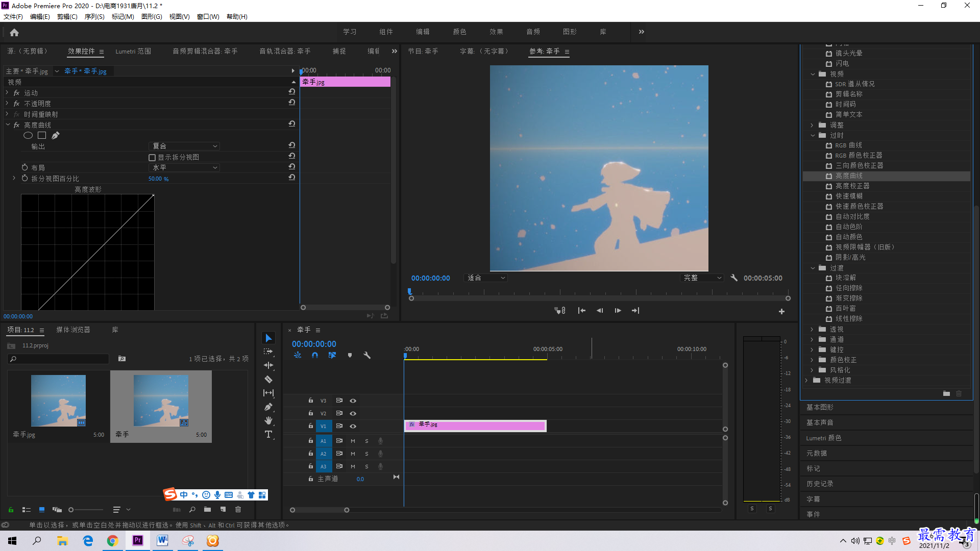Switch to the Lumetri 范围 tab
This screenshot has width=980, height=551.
[133, 51]
